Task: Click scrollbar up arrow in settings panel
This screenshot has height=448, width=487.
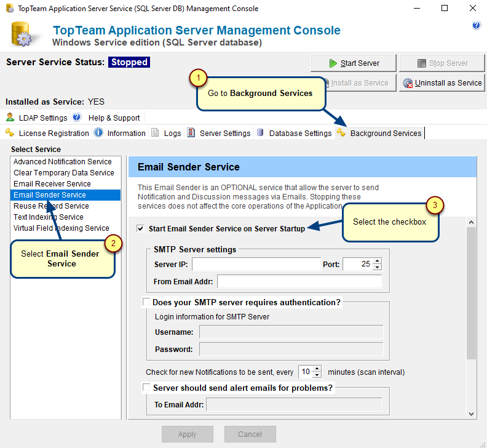Action: coord(471,222)
